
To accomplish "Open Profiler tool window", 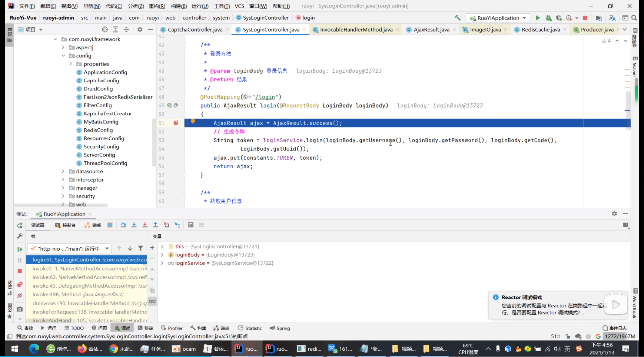I will click(x=172, y=328).
